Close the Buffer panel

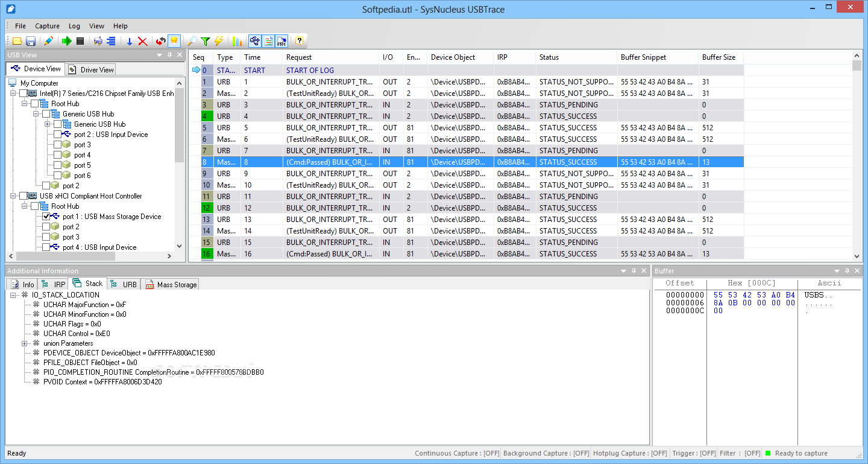click(x=857, y=271)
